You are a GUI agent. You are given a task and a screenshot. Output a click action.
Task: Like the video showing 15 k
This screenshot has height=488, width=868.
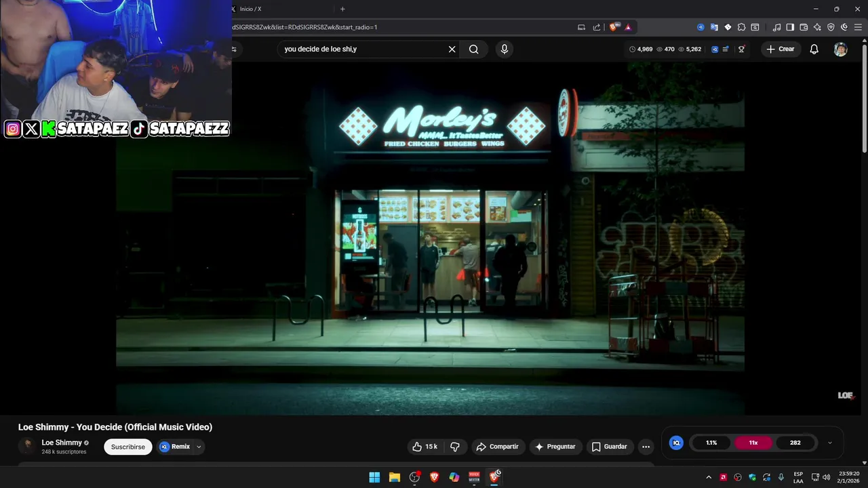(x=425, y=447)
